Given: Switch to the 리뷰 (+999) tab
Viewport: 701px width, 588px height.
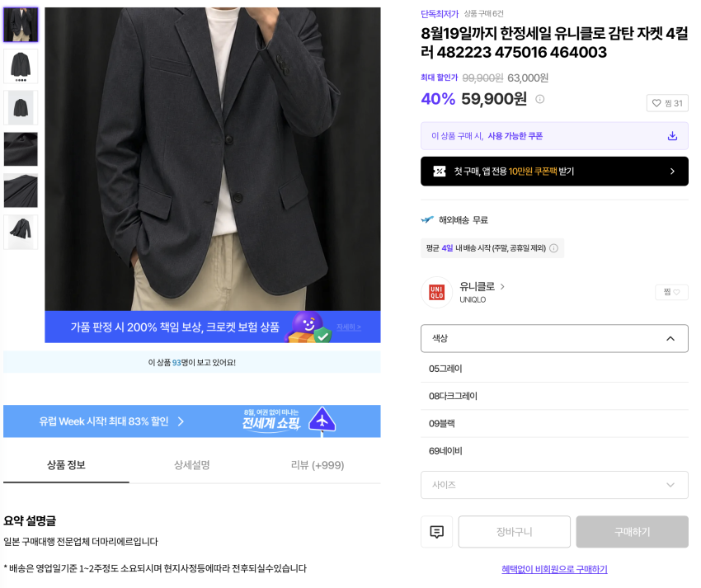Looking at the screenshot, I should [x=318, y=465].
